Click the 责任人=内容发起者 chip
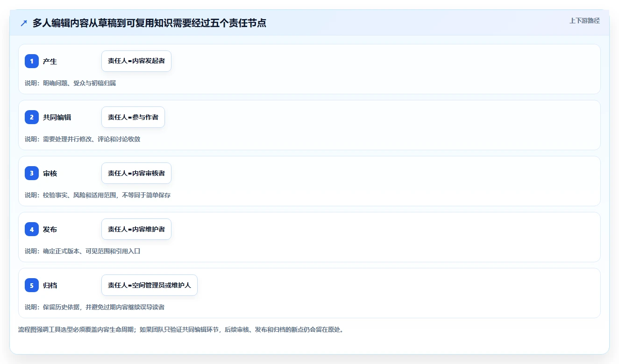Screen dimensions: 619x364 [136, 61]
